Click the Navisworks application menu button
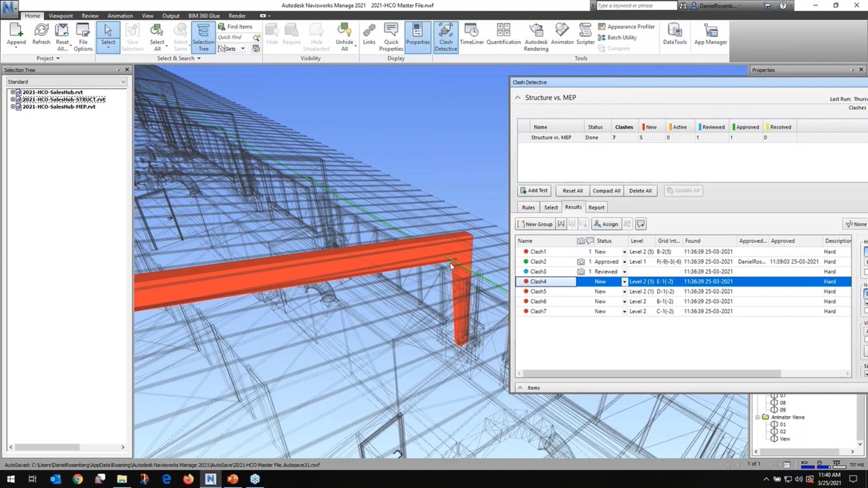 [x=9, y=9]
